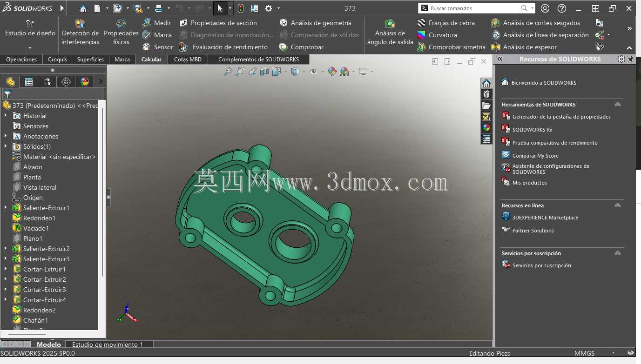Launch Detección de interferencias tool
641x364 pixels.
80,32
